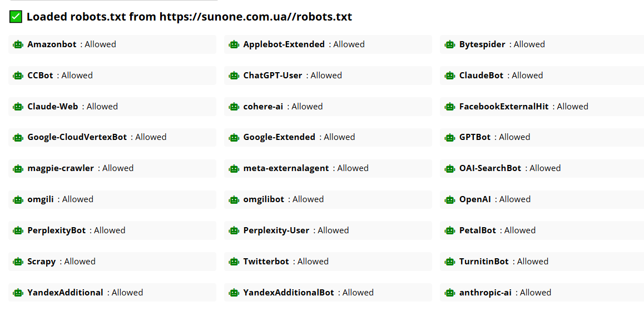This screenshot has height=311, width=644.
Task: Click the omgilibot label
Action: 264,199
